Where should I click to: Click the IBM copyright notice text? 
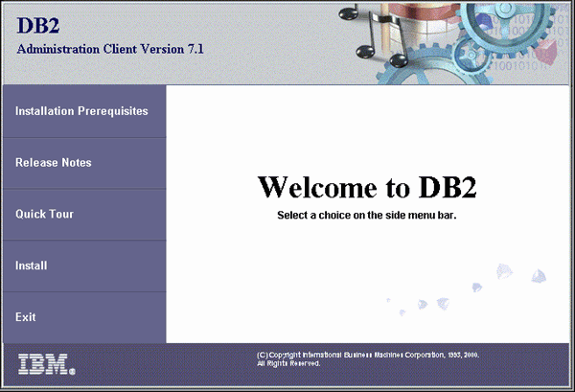(x=368, y=356)
